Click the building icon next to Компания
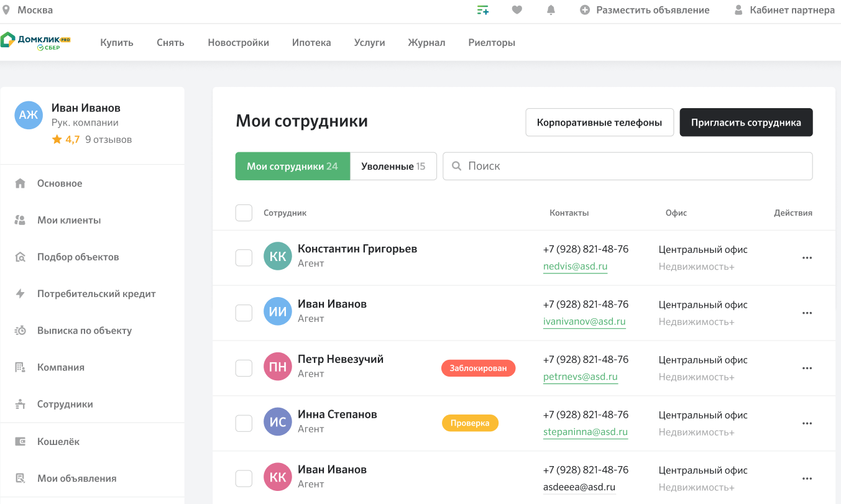The height and width of the screenshot is (504, 841). tap(20, 367)
